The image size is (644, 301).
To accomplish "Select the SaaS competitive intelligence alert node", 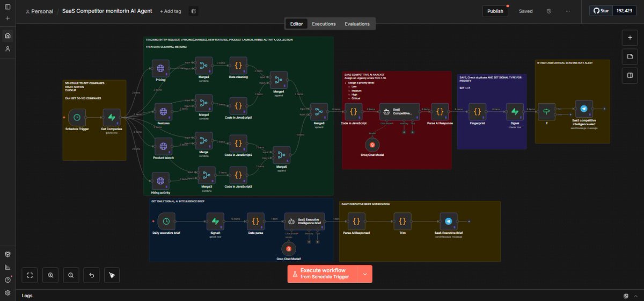I will pyautogui.click(x=583, y=109).
